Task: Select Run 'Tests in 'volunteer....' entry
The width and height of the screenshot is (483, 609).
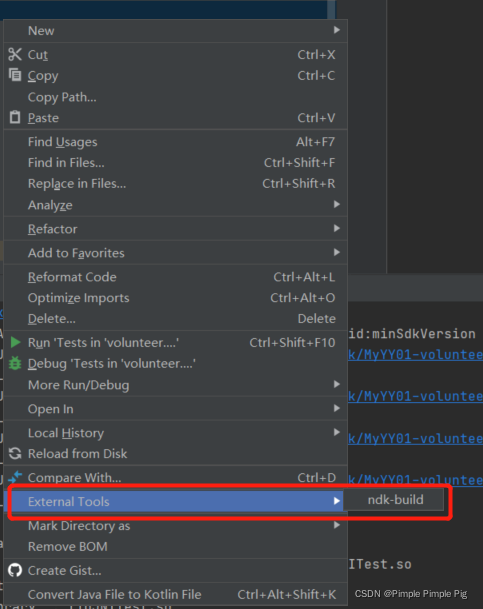Action: [x=175, y=343]
